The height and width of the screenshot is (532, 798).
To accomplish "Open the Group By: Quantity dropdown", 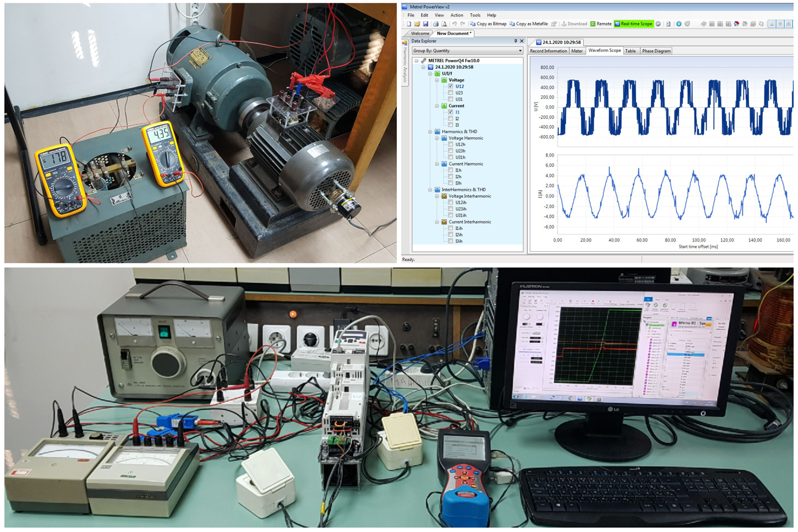I will click(467, 51).
